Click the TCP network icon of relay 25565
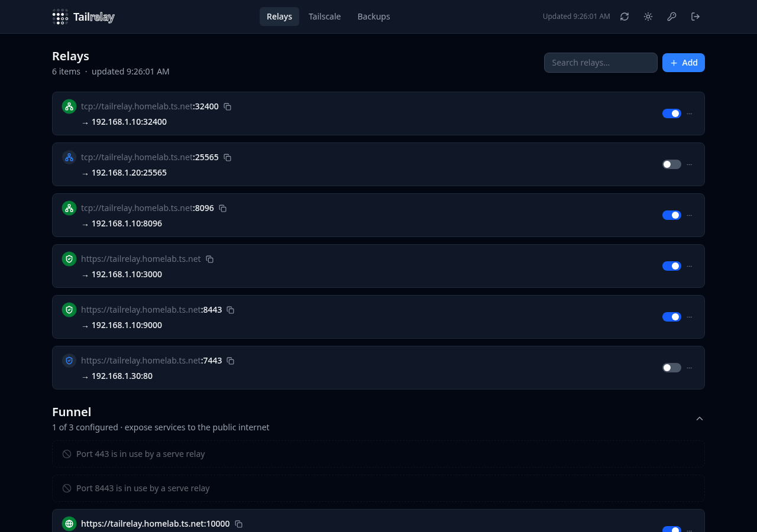This screenshot has width=757, height=532. pos(69,157)
